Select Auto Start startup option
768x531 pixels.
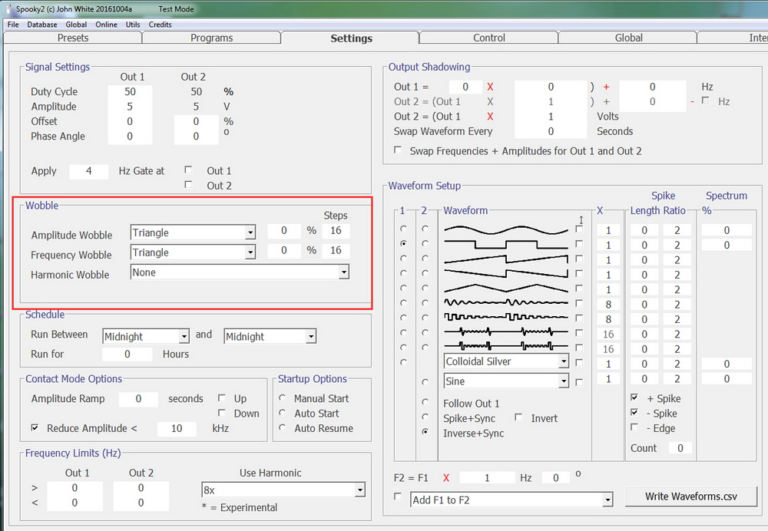285,413
